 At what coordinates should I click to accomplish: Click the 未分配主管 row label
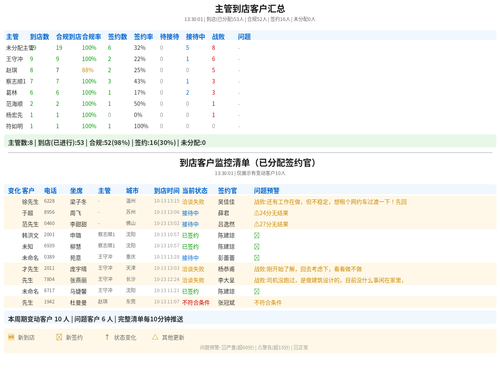tap(19, 48)
